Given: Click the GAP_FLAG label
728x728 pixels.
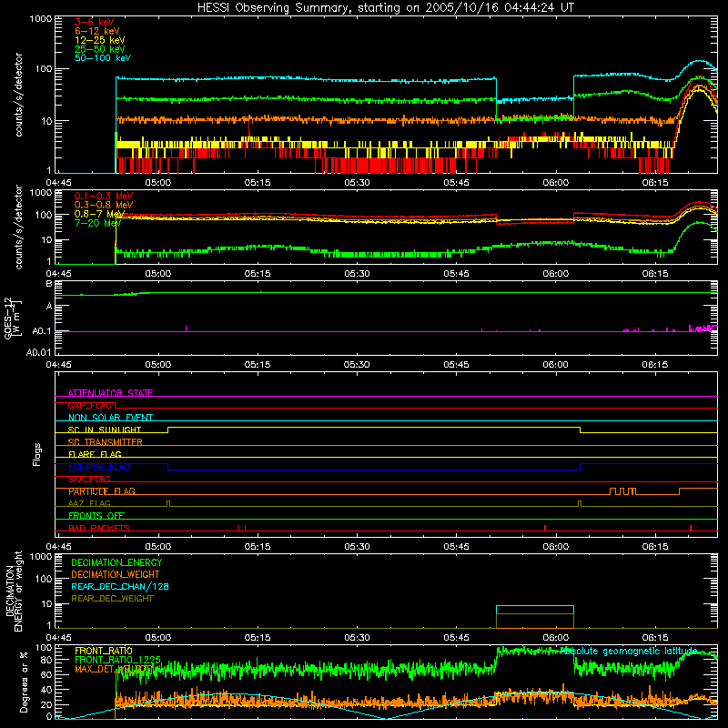Looking at the screenshot, I should click(x=90, y=405).
